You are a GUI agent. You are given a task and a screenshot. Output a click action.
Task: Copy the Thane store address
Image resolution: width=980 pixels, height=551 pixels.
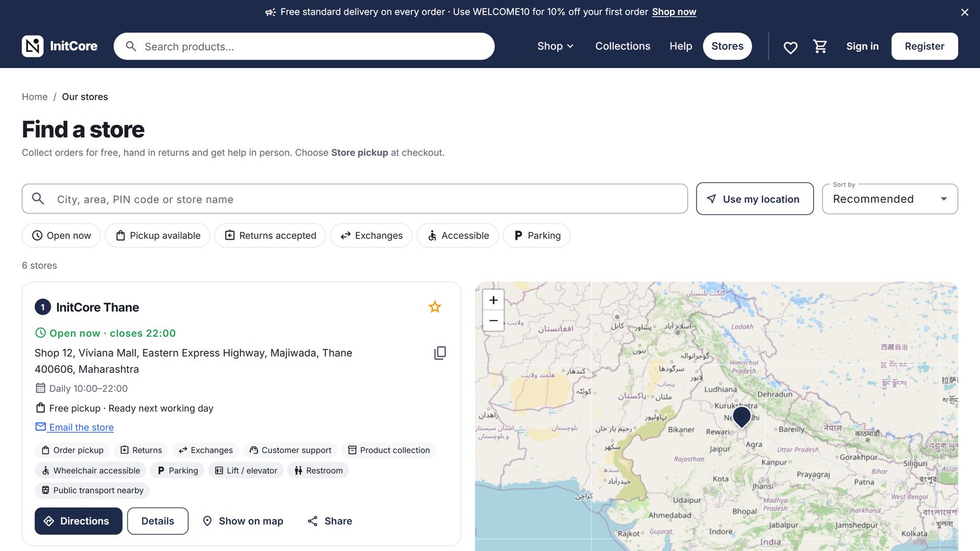pyautogui.click(x=440, y=353)
